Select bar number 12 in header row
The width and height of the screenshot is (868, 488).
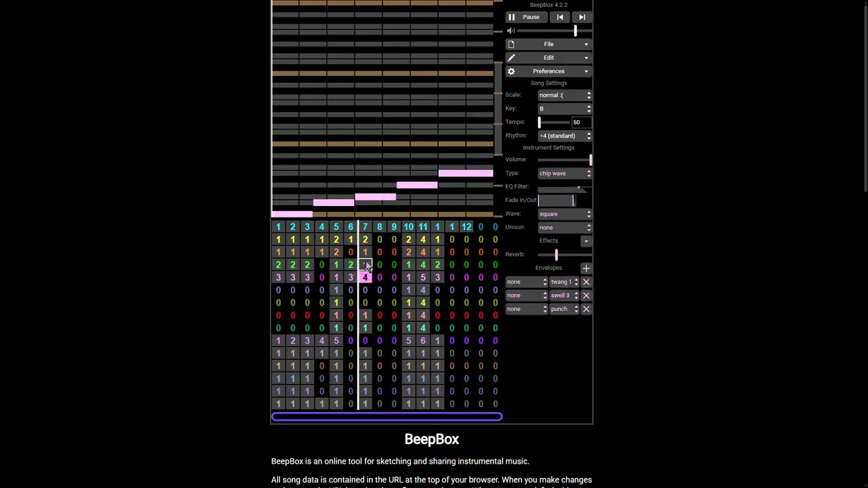click(x=467, y=227)
